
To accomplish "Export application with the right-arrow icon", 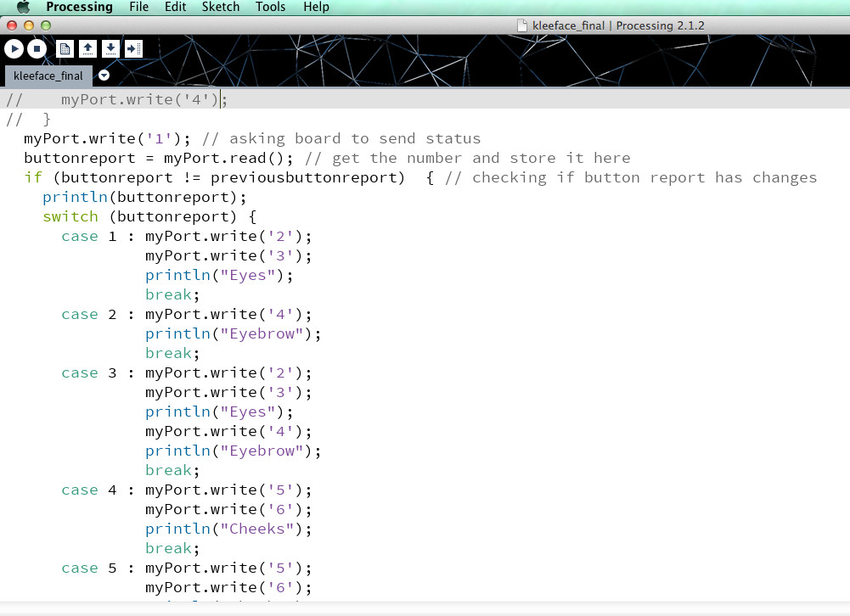I will click(x=133, y=48).
